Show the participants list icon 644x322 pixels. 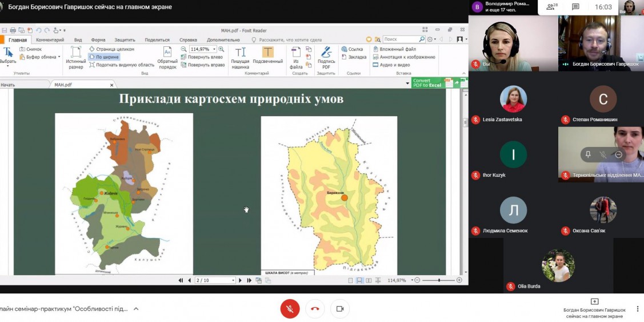point(551,7)
